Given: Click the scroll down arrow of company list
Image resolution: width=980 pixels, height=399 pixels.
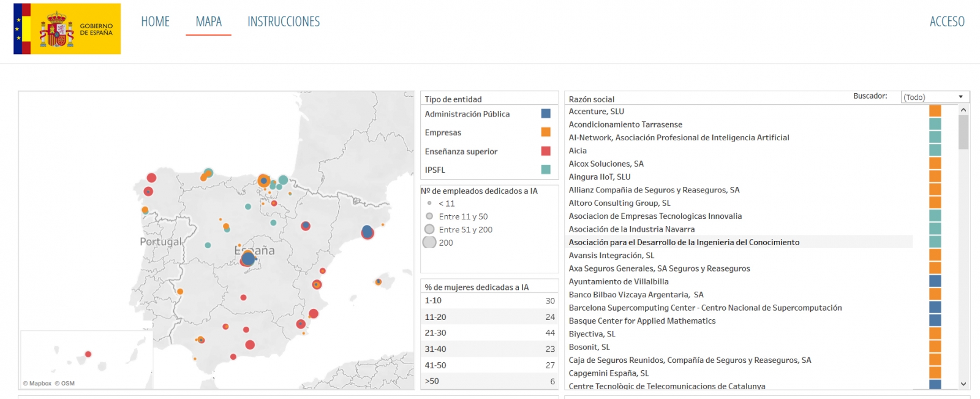Looking at the screenshot, I should 963,384.
